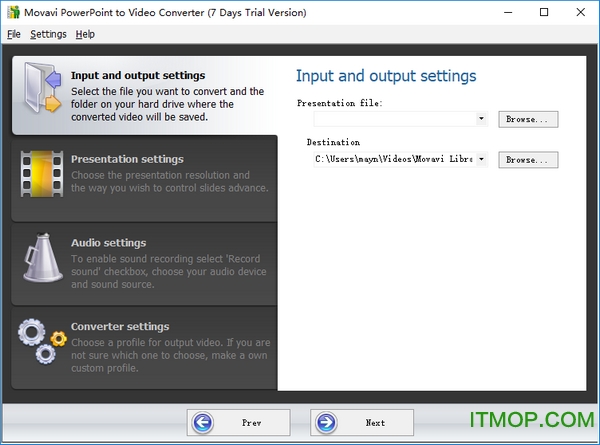Screen dimensions: 600x445
Task: Click the blue left arrow Prev icon
Action: click(204, 422)
